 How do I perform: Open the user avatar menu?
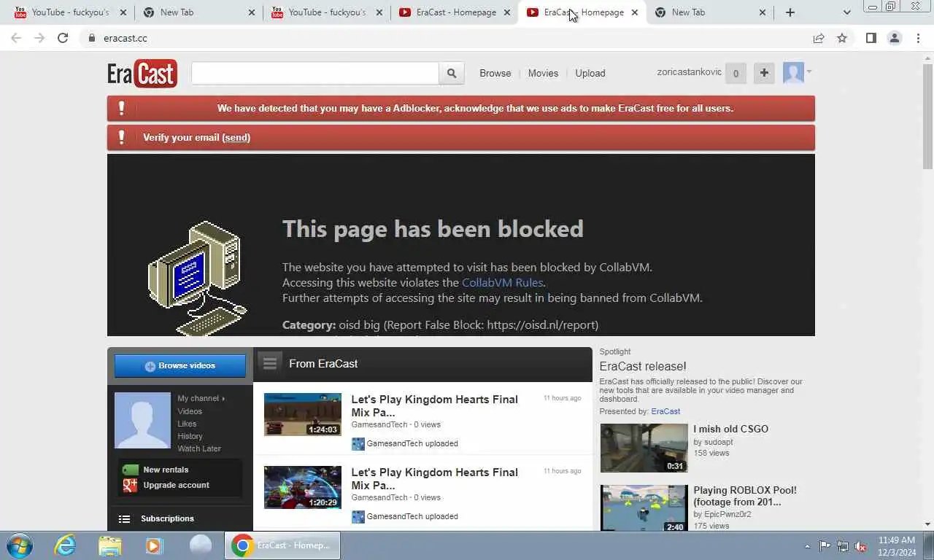[x=797, y=72]
